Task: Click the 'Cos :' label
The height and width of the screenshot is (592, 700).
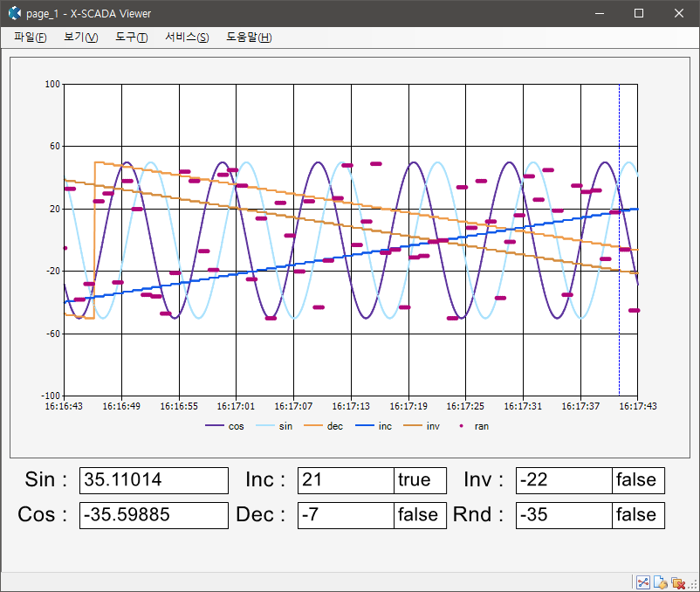Action: (x=43, y=514)
